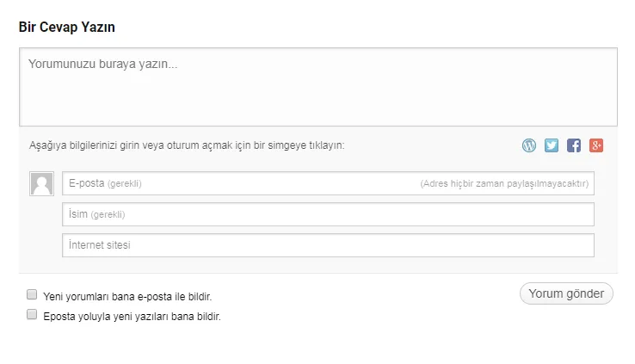Click the 'Eposta yoluyla yeni yazıları bana bildir.' label

132,316
